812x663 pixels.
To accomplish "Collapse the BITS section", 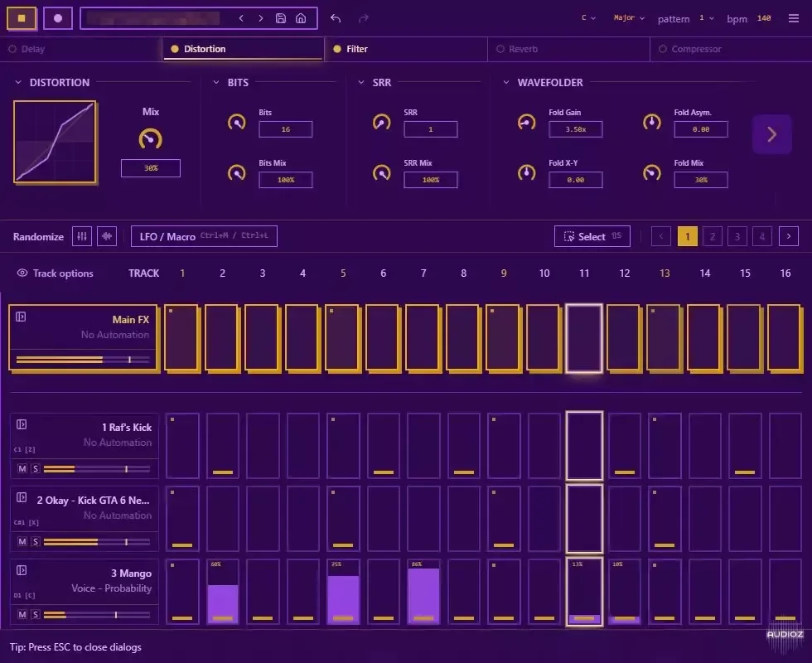I will (x=216, y=82).
